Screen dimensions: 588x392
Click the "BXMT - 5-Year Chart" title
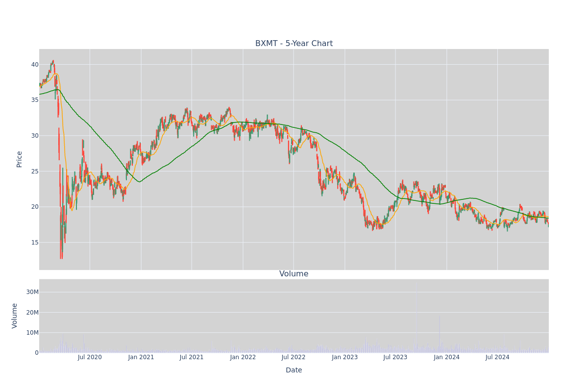point(294,44)
